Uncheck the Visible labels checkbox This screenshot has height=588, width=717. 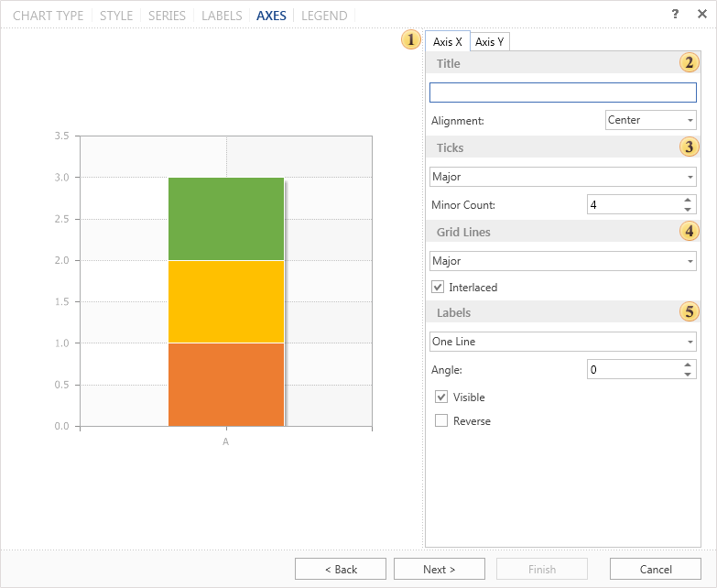point(441,397)
